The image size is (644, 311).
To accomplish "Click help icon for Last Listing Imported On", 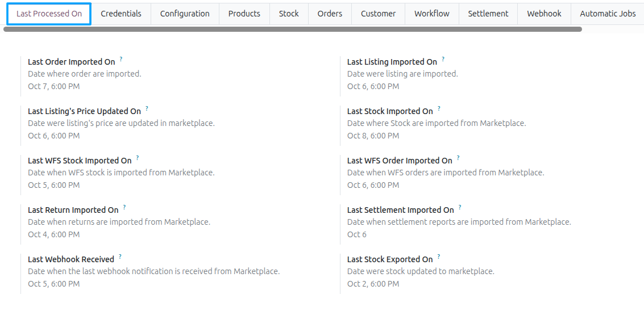I will [x=443, y=59].
